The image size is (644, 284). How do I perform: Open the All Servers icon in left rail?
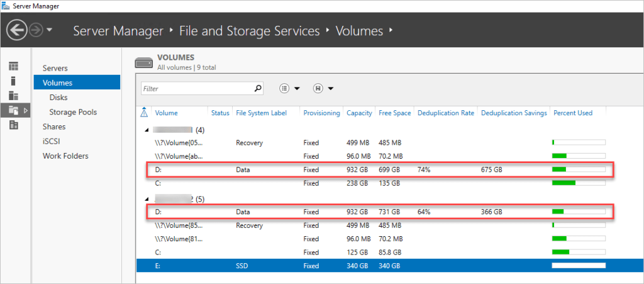[13, 96]
